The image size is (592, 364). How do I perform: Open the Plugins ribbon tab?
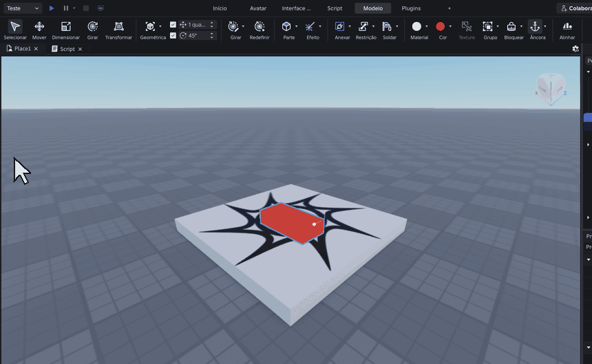[x=411, y=8]
